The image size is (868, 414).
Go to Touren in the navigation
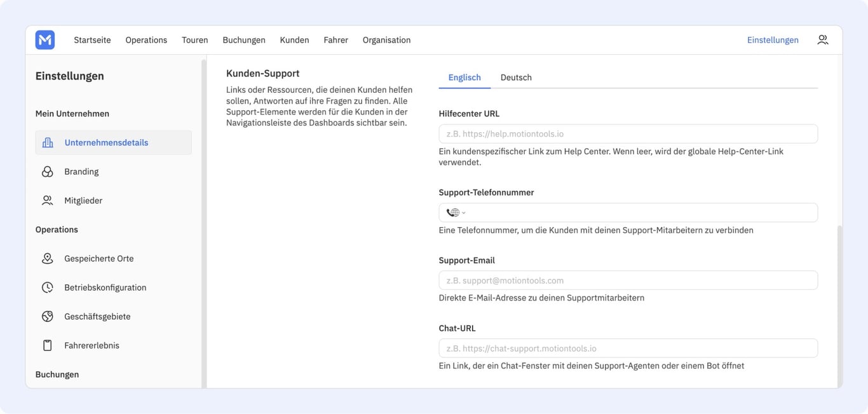click(195, 40)
